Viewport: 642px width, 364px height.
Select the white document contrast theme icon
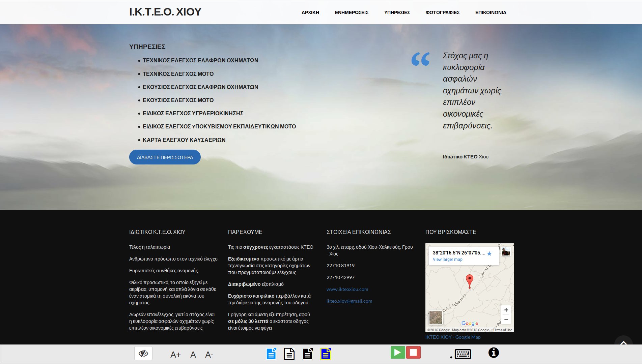click(289, 354)
